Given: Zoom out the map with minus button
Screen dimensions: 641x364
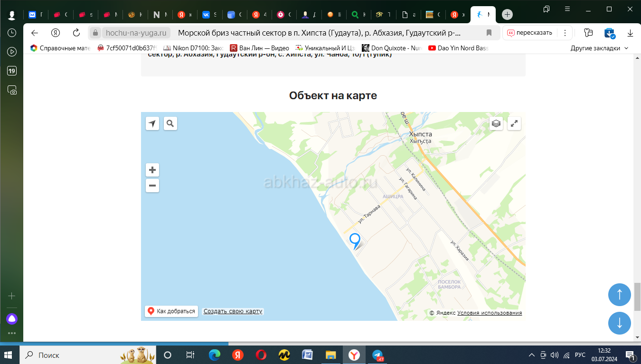Looking at the screenshot, I should [x=152, y=186].
